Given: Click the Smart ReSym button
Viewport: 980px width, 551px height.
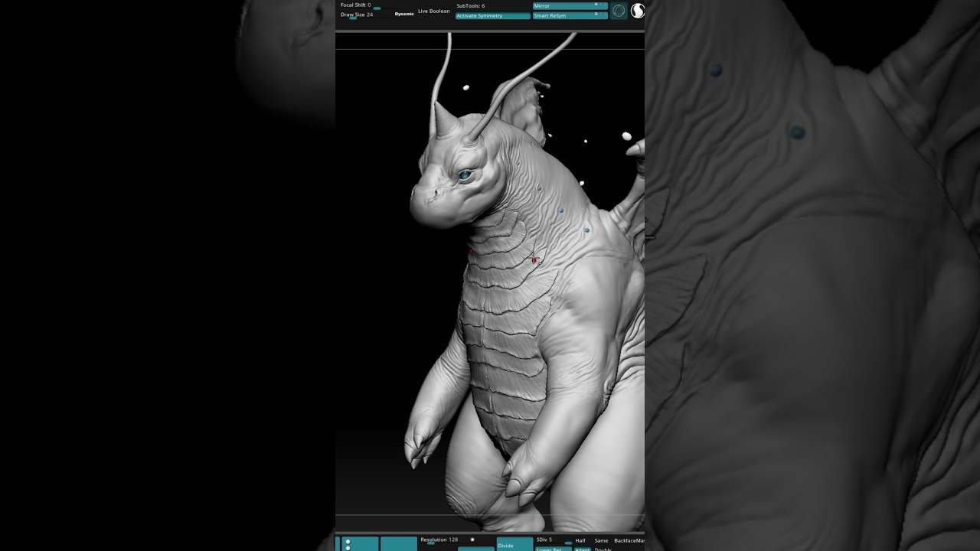Looking at the screenshot, I should [x=570, y=15].
